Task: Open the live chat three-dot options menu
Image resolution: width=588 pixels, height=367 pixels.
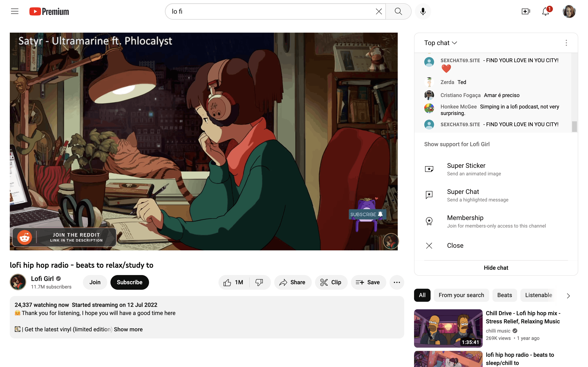Action: (x=566, y=43)
